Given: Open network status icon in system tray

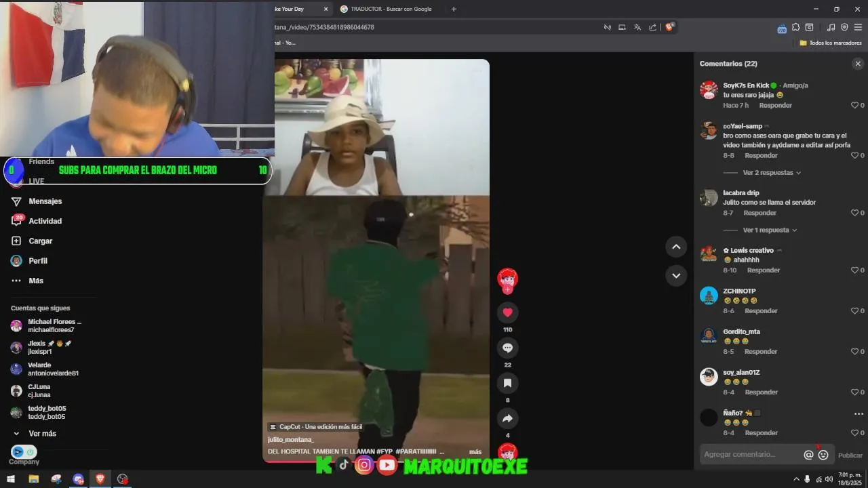Looking at the screenshot, I should coord(818,479).
